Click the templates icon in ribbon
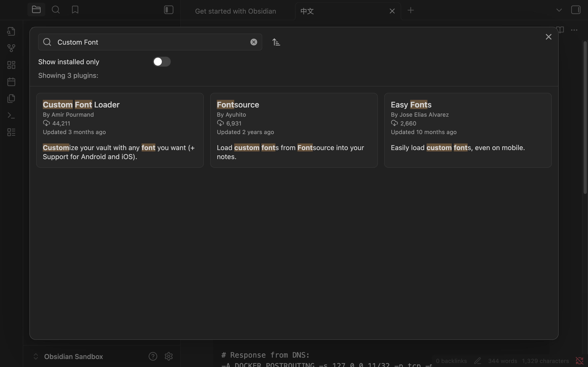588x367 pixels. (11, 98)
